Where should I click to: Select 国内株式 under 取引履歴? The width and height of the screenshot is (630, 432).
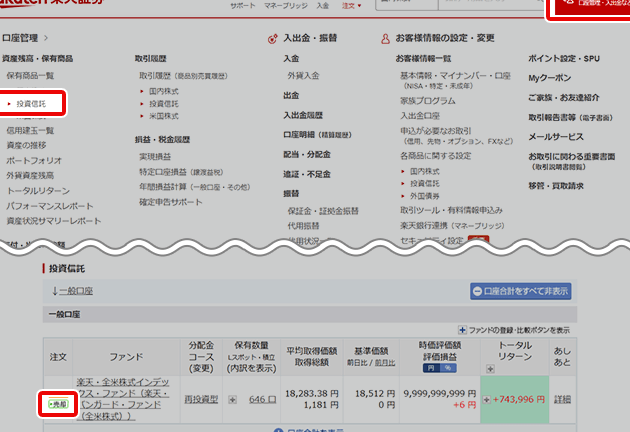(164, 91)
